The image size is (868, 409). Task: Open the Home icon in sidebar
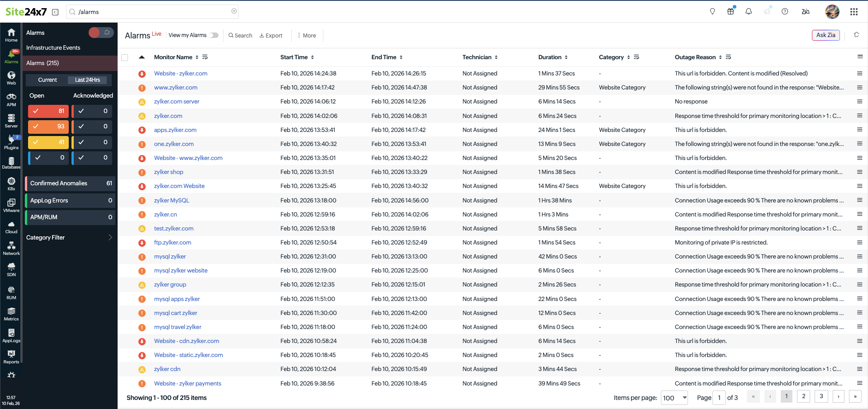pyautogui.click(x=11, y=35)
